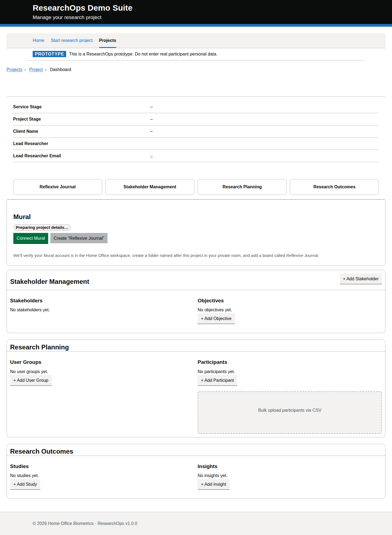Viewport: 392px width, 535px height.
Task: Open the Home navigation link
Action: [38, 40]
